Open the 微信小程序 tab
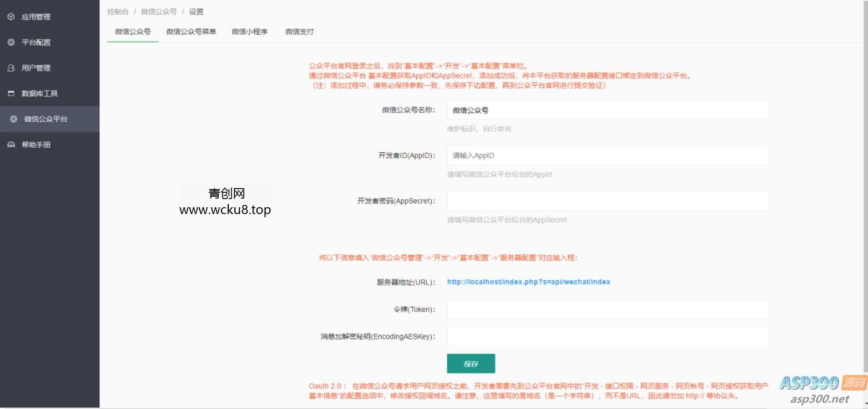Screen dimensions: 868x409 tap(250, 32)
